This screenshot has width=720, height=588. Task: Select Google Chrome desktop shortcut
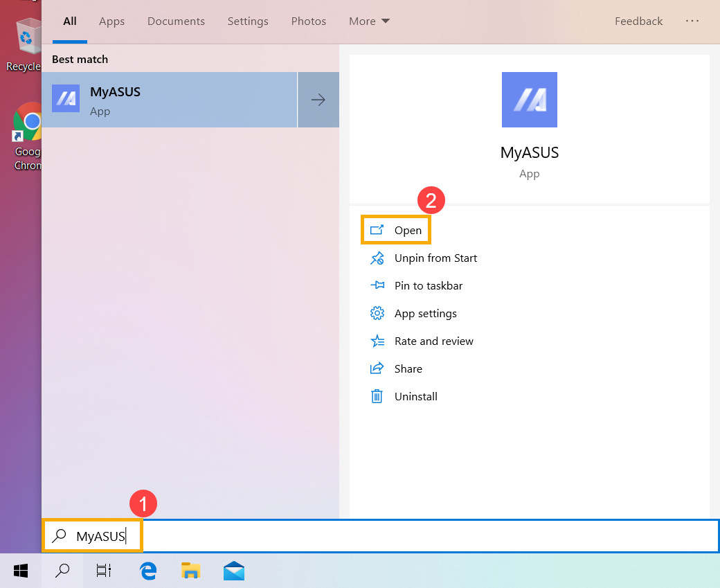26,136
